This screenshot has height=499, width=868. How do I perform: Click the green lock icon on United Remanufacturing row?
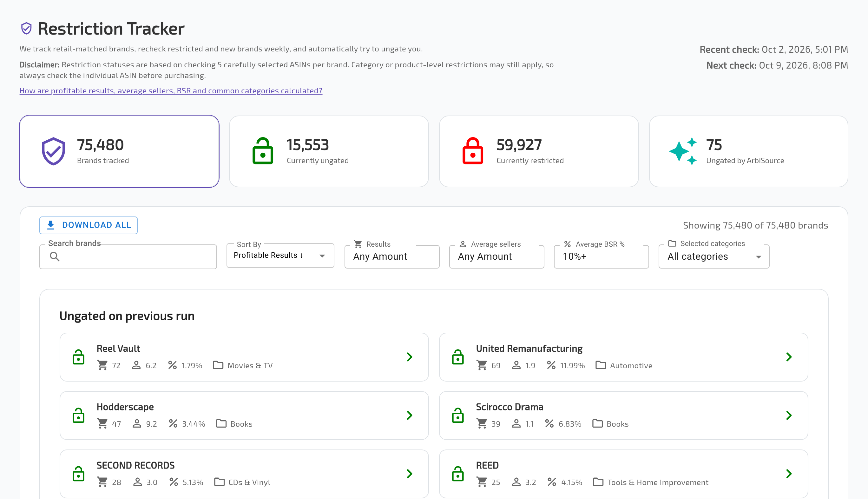[x=458, y=357]
